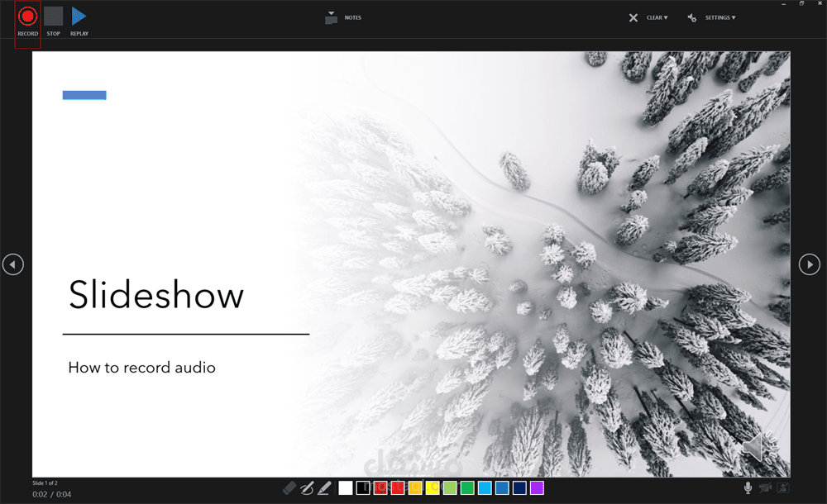Choose the dark red ink swatch

coord(380,488)
